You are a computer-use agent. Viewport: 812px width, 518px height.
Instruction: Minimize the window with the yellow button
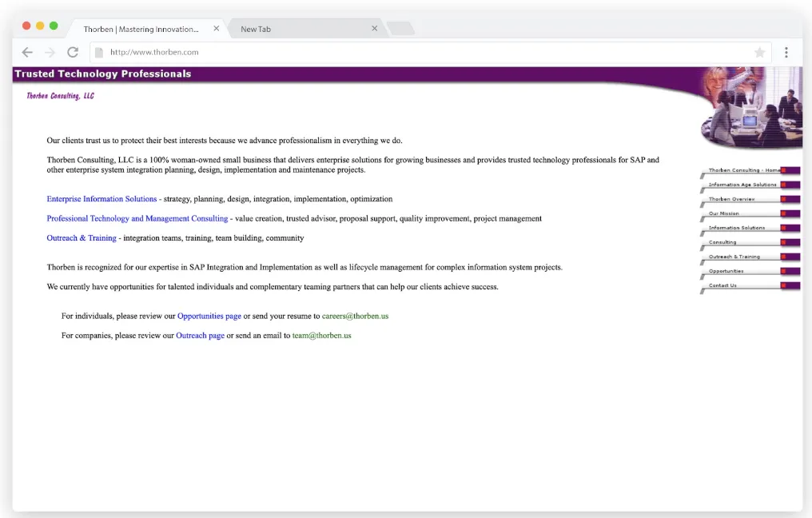40,26
